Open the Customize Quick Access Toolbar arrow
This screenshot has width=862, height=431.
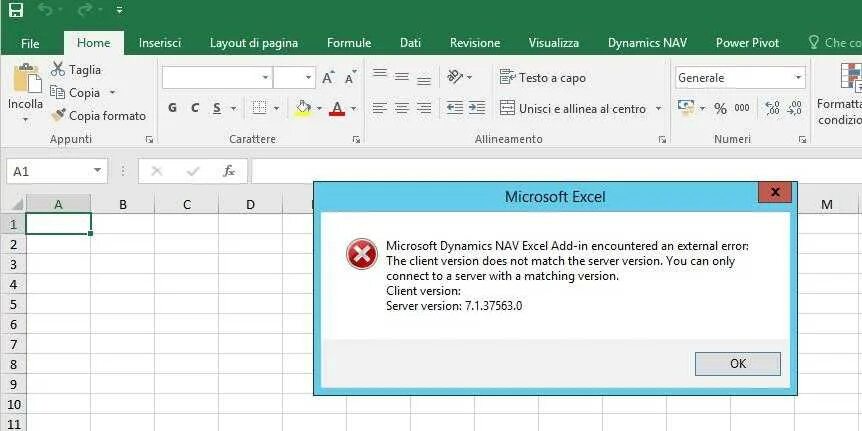(x=120, y=10)
